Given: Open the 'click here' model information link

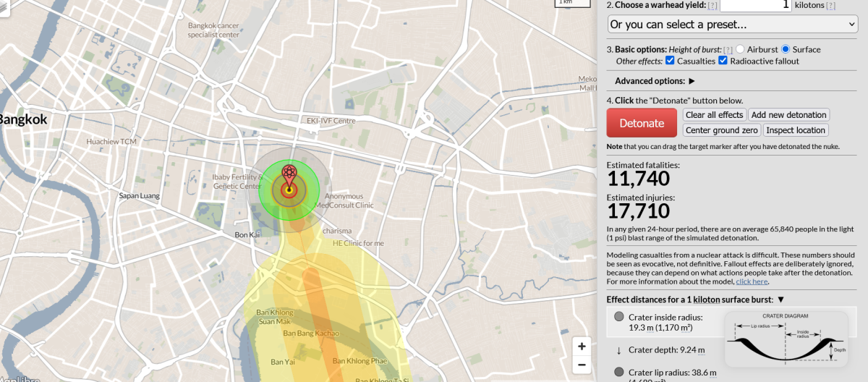Looking at the screenshot, I should pos(752,281).
